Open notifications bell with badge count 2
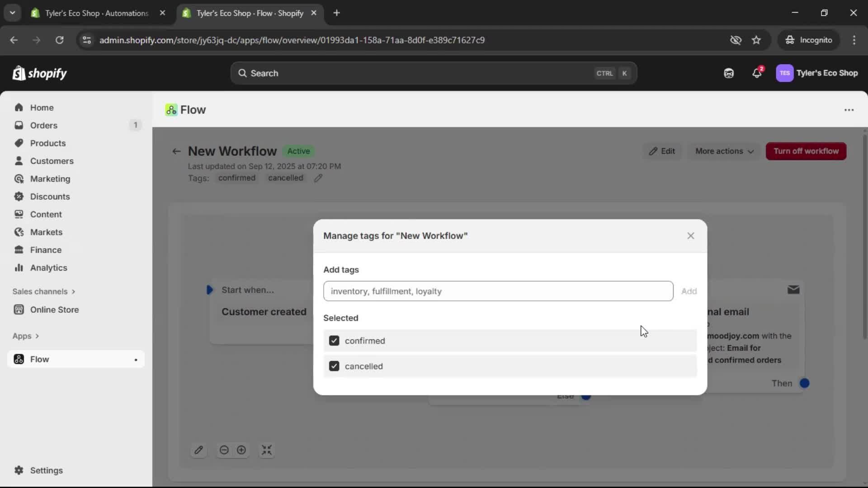868x488 pixels. [757, 73]
